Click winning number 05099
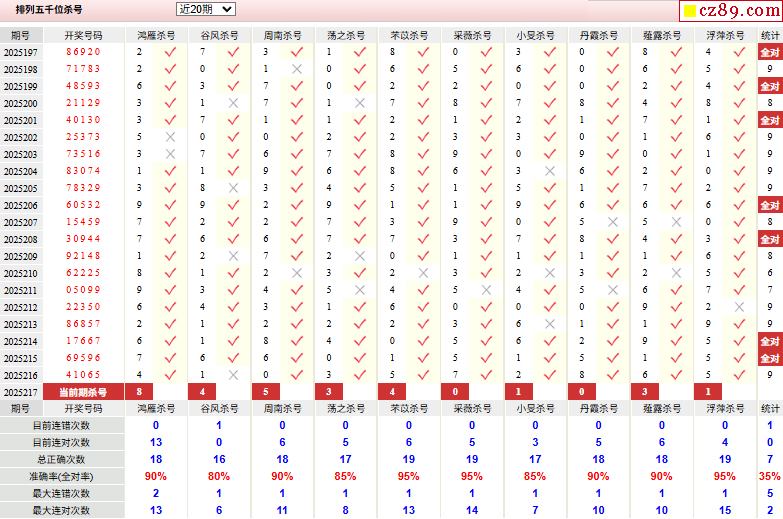This screenshot has width=783, height=519. (83, 290)
